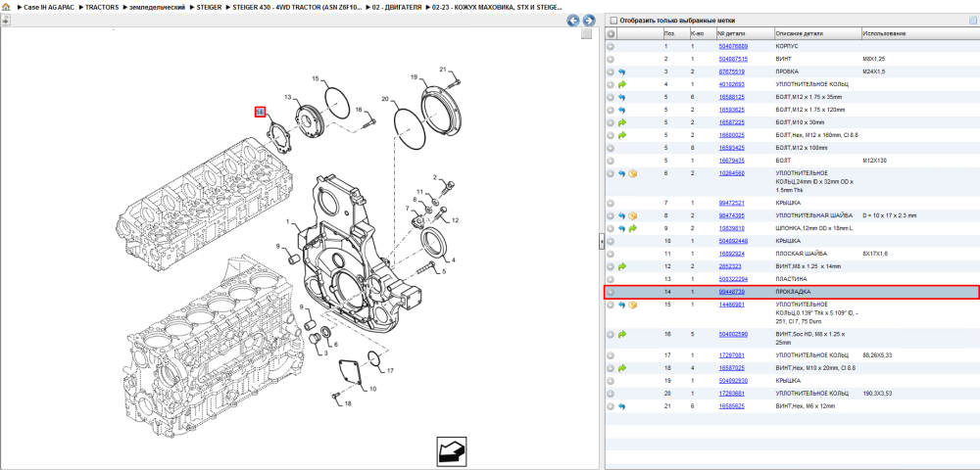980x470 pixels.
Task: Click green arrow icon for part 40102693
Action: 622,84
